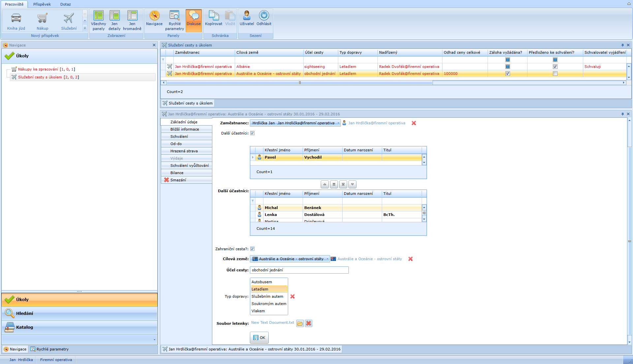Expand Nový příspěvek gallery arrow
Viewport: 633px width, 364px height.
(85, 29)
